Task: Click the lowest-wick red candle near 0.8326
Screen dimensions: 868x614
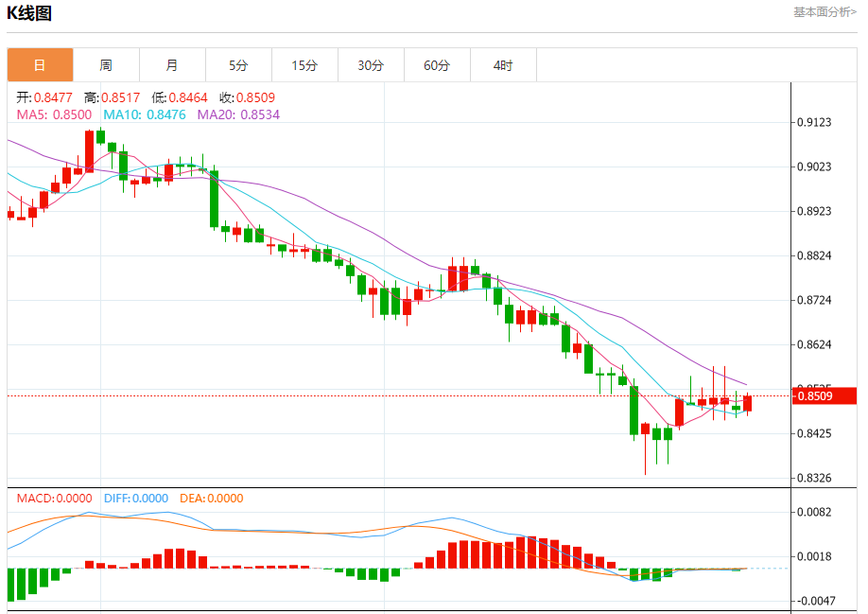Action: coord(646,430)
